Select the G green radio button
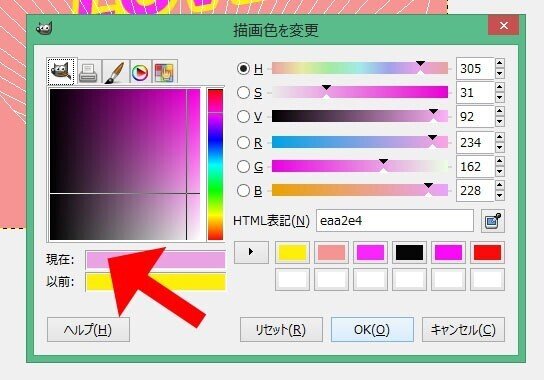Viewport: 544px width, 380px height. coord(243,166)
